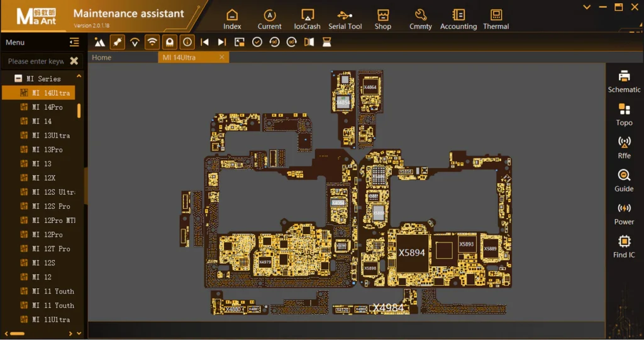644x340 pixels.
Task: Open the IosCrash tool
Action: point(307,20)
